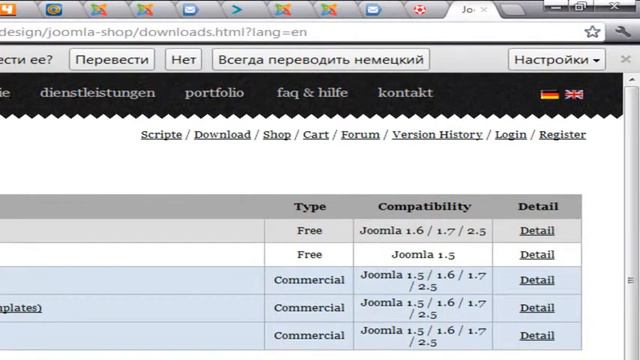Select Commercial cell in the "plates)" row

(309, 308)
